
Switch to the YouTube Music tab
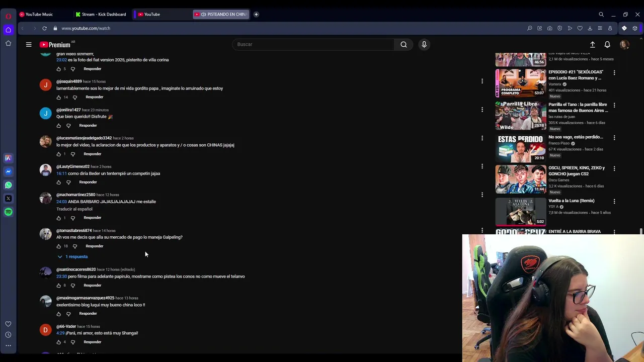click(x=39, y=15)
